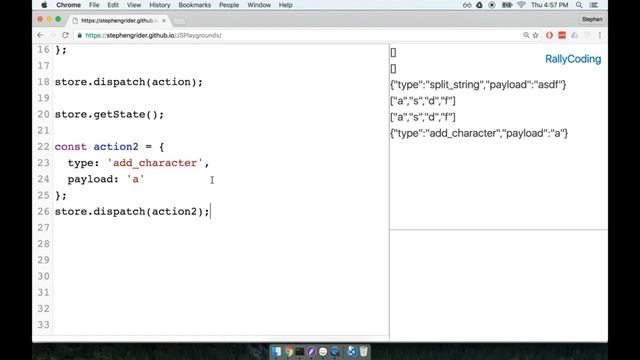Click the address bar URL
The width and height of the screenshot is (640, 360).
[x=153, y=36]
